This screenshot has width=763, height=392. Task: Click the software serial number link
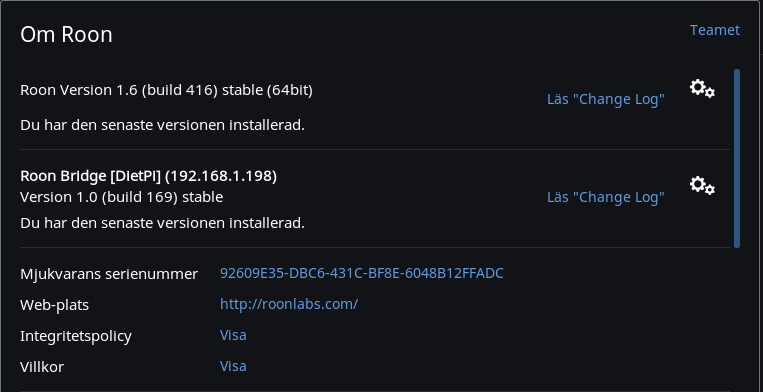click(x=362, y=273)
